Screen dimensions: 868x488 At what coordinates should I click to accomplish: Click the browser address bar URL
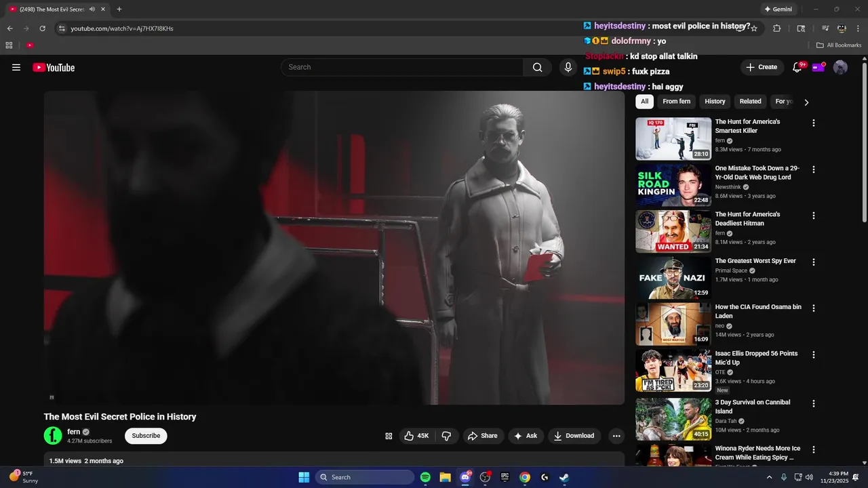click(x=122, y=28)
